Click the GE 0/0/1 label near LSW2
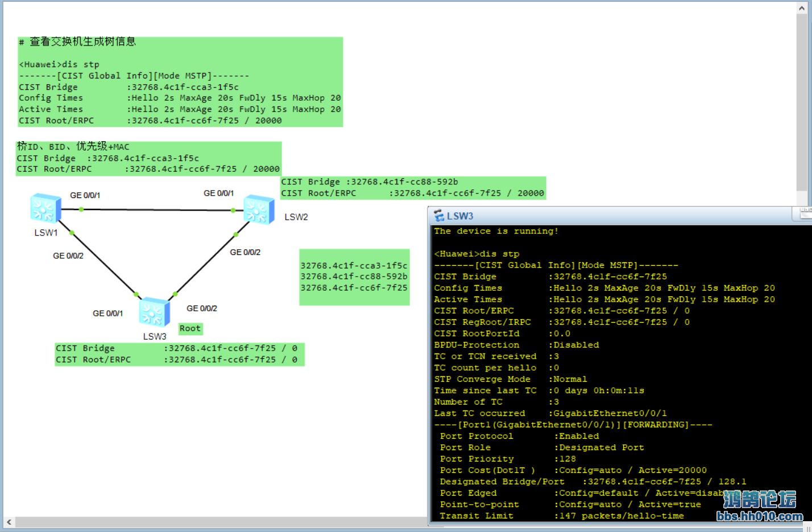 click(x=218, y=193)
